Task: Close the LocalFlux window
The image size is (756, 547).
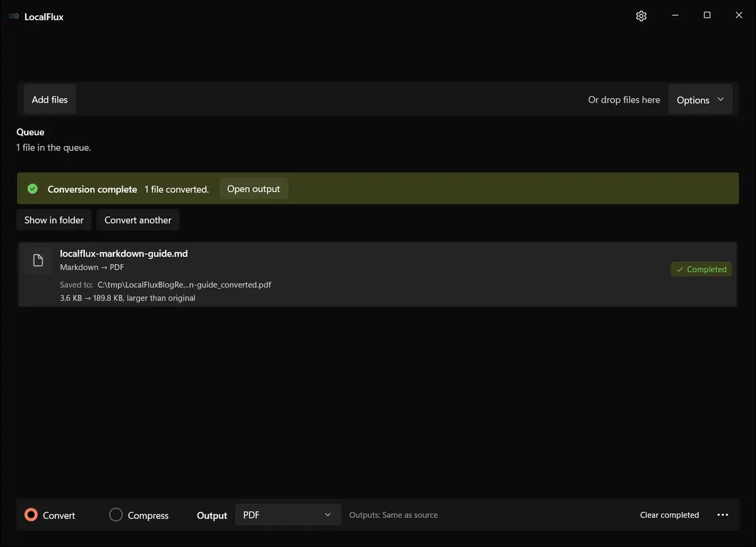Action: [x=739, y=16]
